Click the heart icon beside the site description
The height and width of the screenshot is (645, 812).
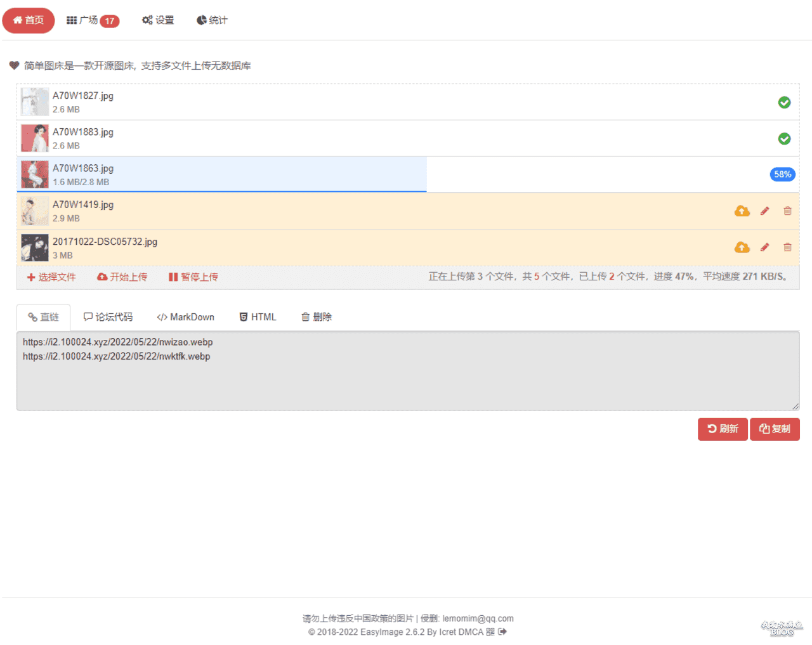(x=14, y=65)
